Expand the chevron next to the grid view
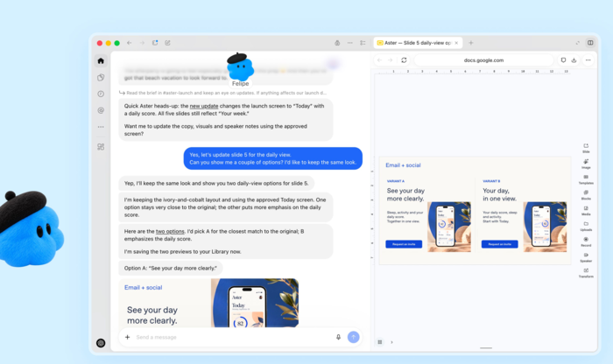 (391, 342)
